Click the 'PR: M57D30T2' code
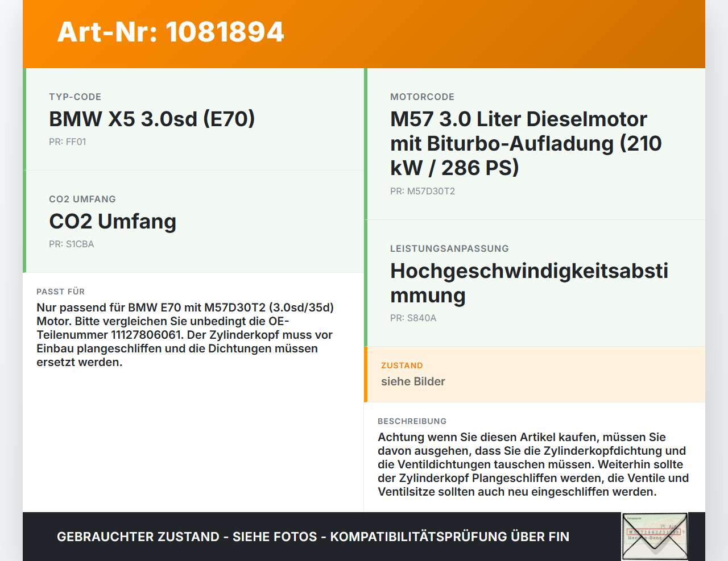 [423, 191]
